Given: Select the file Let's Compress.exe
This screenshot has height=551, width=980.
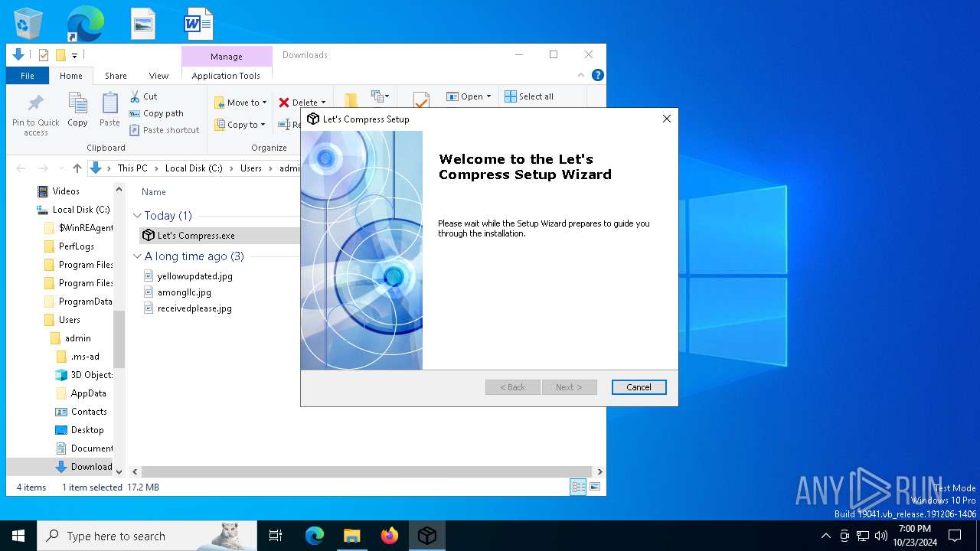Looking at the screenshot, I should 197,236.
